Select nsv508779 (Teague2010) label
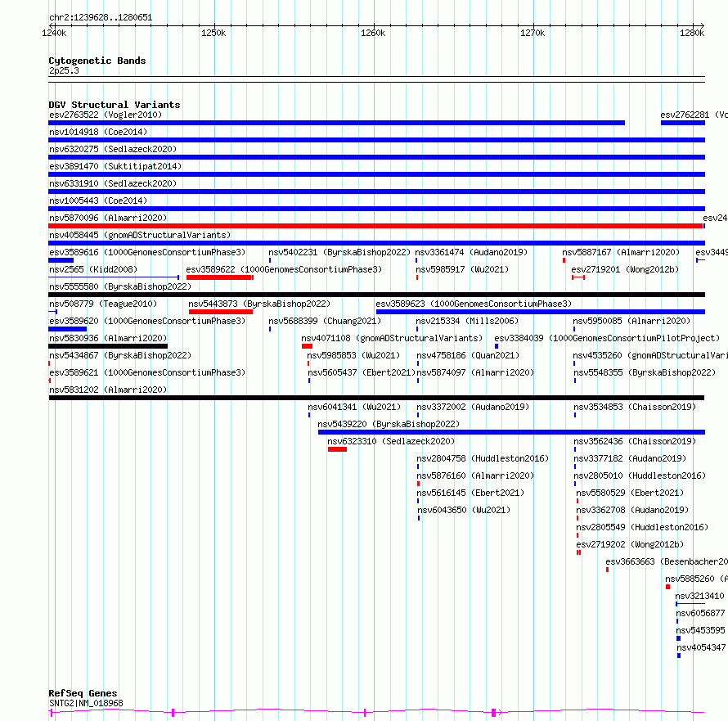This screenshot has width=728, height=721. (103, 304)
